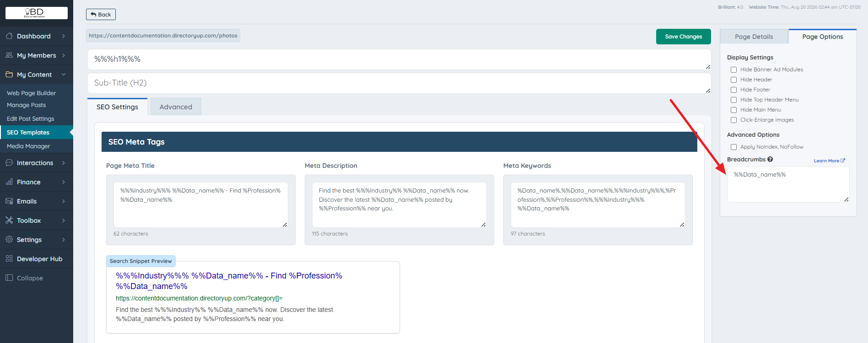Image resolution: width=868 pixels, height=343 pixels.
Task: Toggle the Hide Main Menu checkbox
Action: click(x=733, y=110)
